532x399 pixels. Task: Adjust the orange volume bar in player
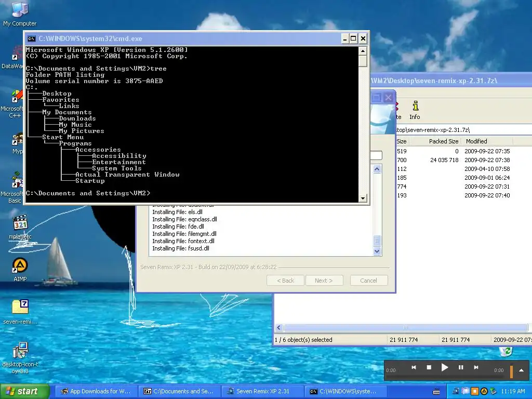(511, 371)
